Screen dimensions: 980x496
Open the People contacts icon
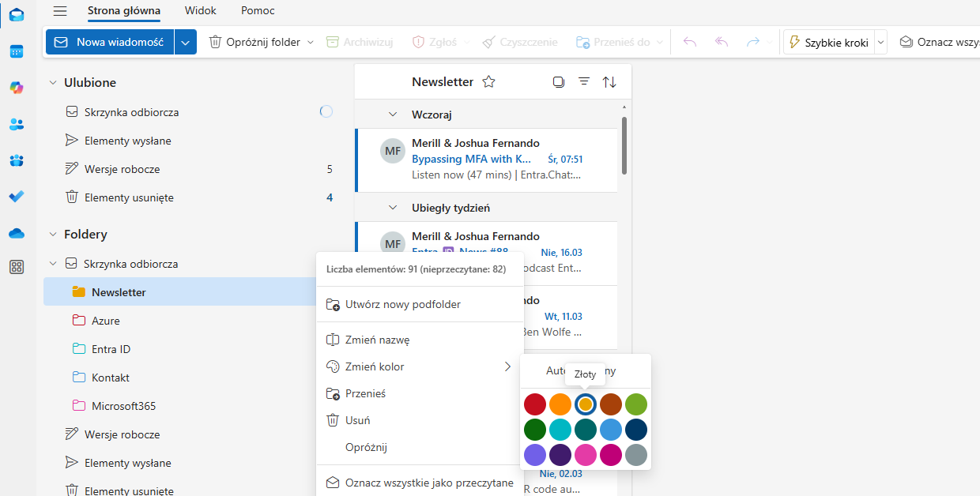17,124
